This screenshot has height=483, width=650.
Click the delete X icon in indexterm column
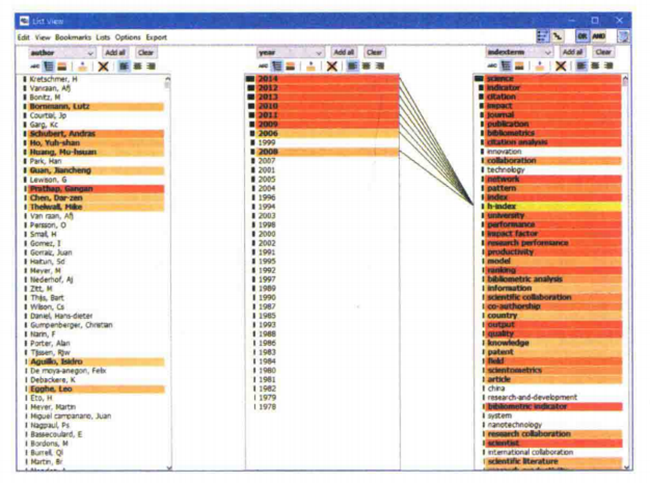point(561,66)
